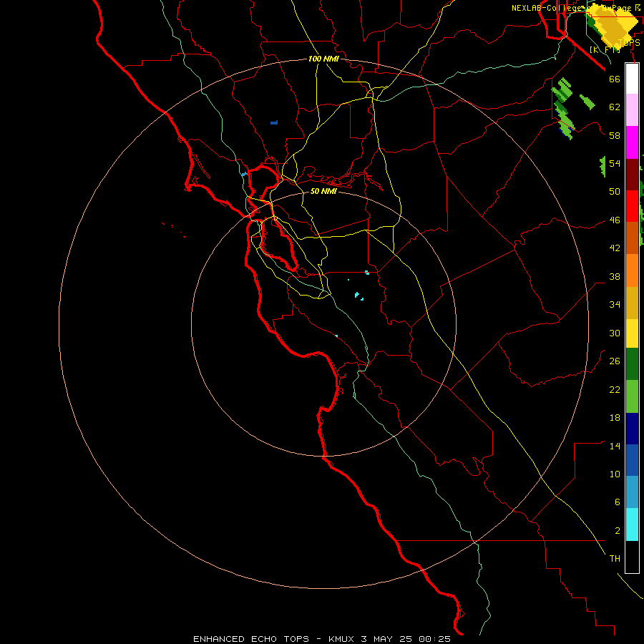Pick the navy blue swatch beside 18
This screenshot has height=644, width=644.
[x=632, y=429]
